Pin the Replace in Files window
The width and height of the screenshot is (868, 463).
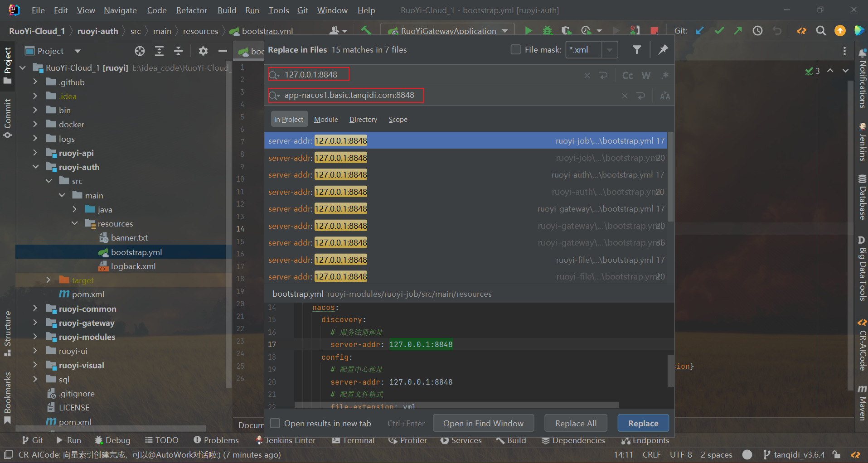pyautogui.click(x=663, y=50)
